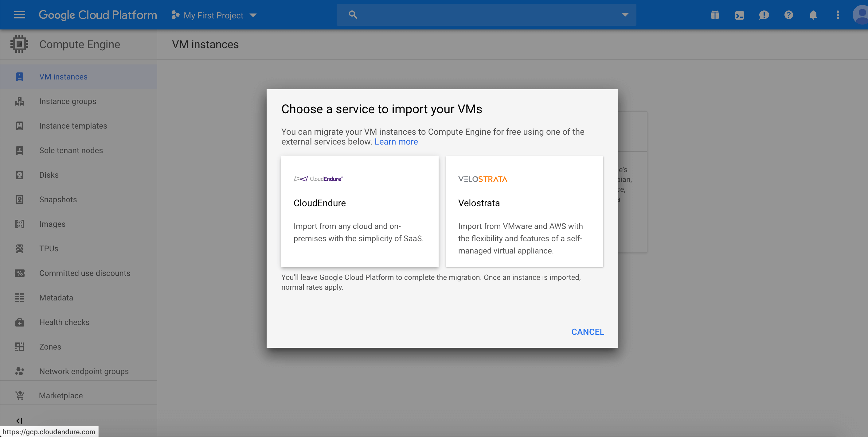Click the Instance templates icon
Viewport: 868px width, 437px height.
[x=20, y=126]
